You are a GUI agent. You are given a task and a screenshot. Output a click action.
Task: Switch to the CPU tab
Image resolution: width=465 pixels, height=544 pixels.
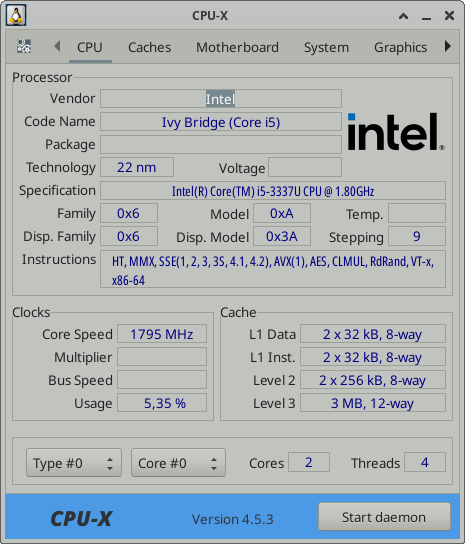tap(90, 48)
